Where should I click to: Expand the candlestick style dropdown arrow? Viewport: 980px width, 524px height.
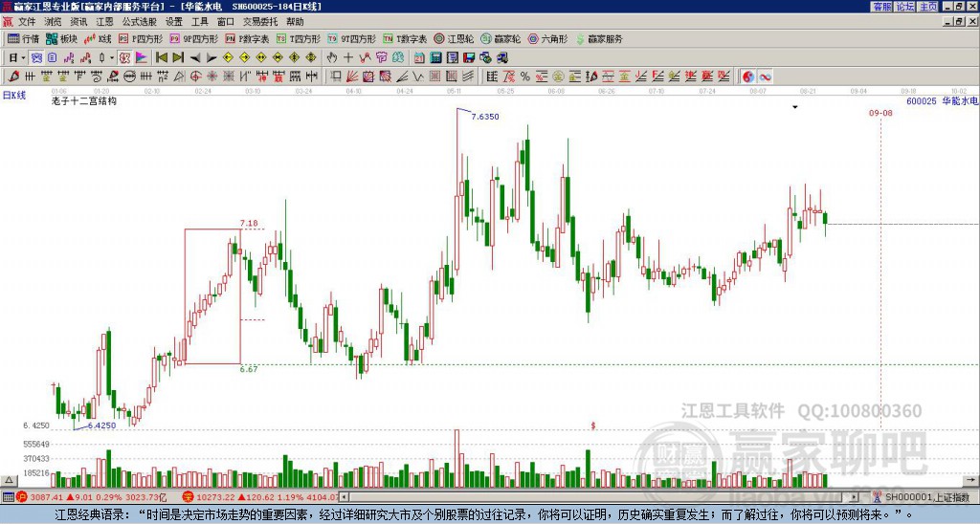tap(112, 57)
